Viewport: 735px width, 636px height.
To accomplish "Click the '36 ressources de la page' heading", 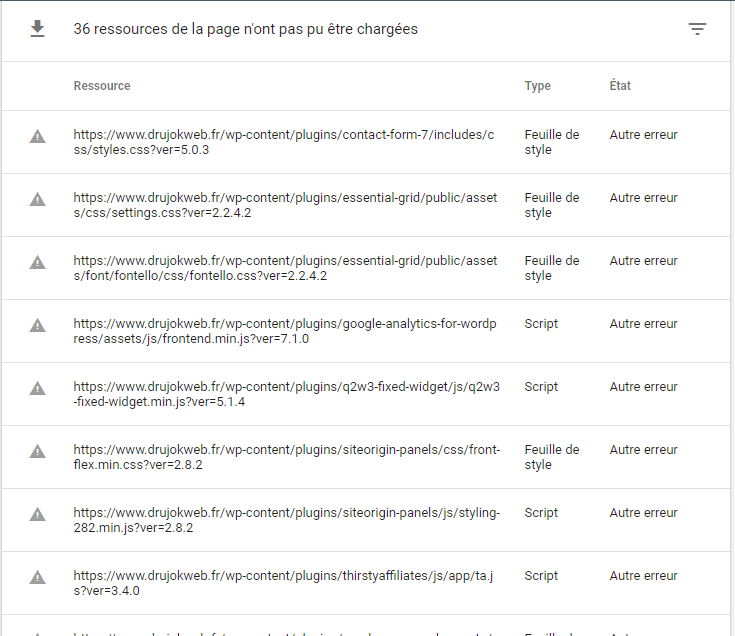I will pyautogui.click(x=246, y=29).
